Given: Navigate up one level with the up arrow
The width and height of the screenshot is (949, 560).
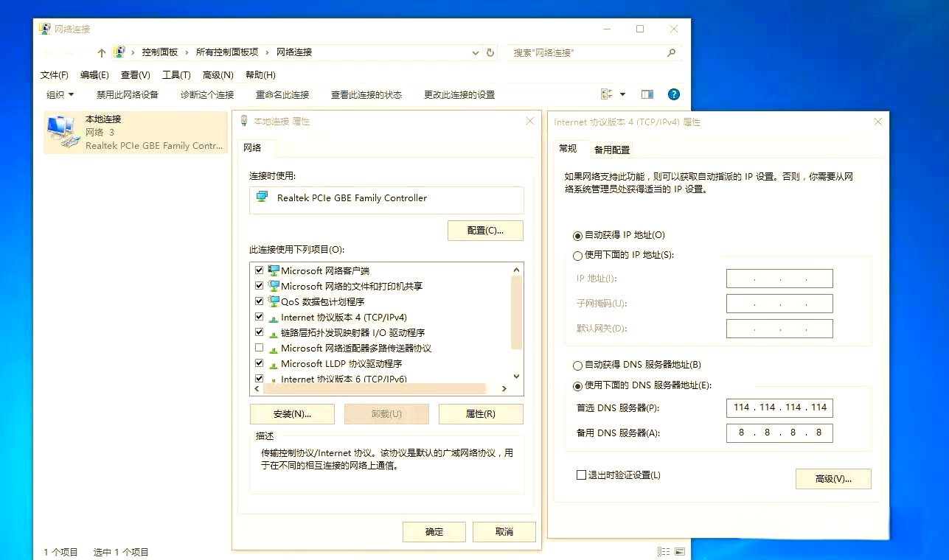Looking at the screenshot, I should coord(101,52).
